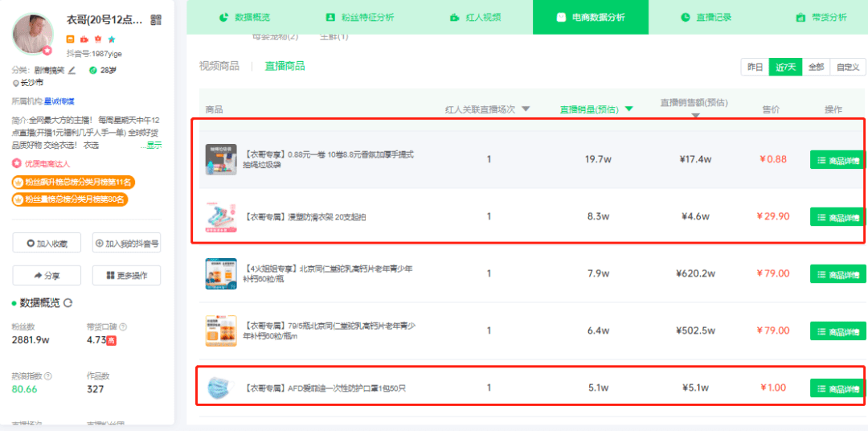
Task: Click the 浸塑防滑衣架 20支起拍 product title
Action: click(305, 216)
